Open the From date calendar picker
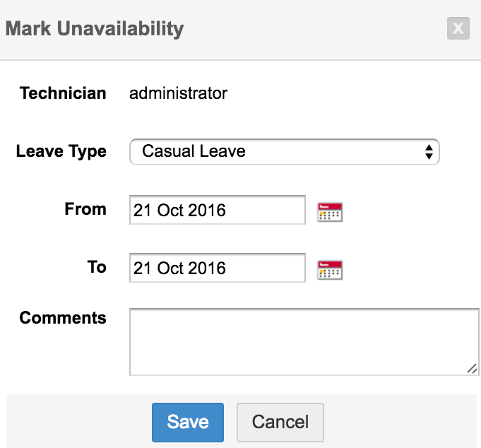The image size is (481, 448). (330, 212)
